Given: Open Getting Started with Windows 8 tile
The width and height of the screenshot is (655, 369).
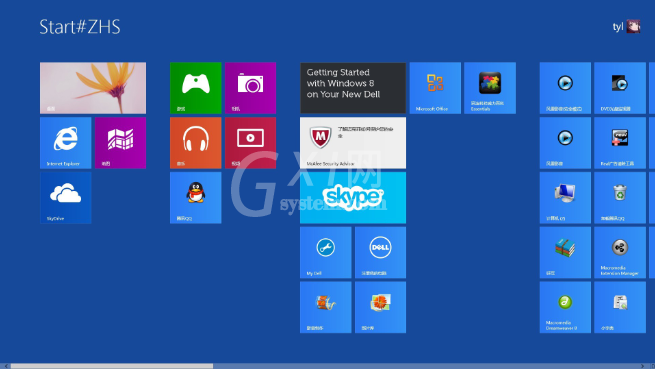Looking at the screenshot, I should point(353,88).
